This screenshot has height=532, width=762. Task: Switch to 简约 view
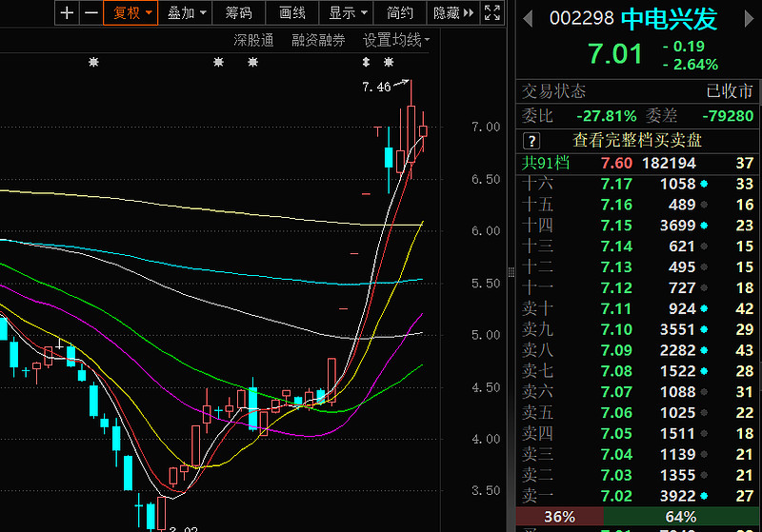[399, 12]
